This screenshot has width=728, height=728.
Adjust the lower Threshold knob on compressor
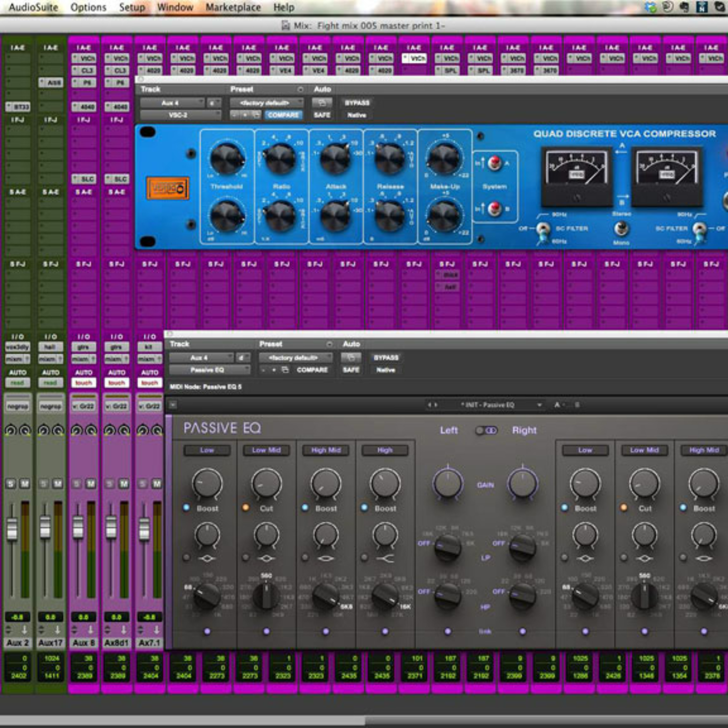(x=227, y=216)
